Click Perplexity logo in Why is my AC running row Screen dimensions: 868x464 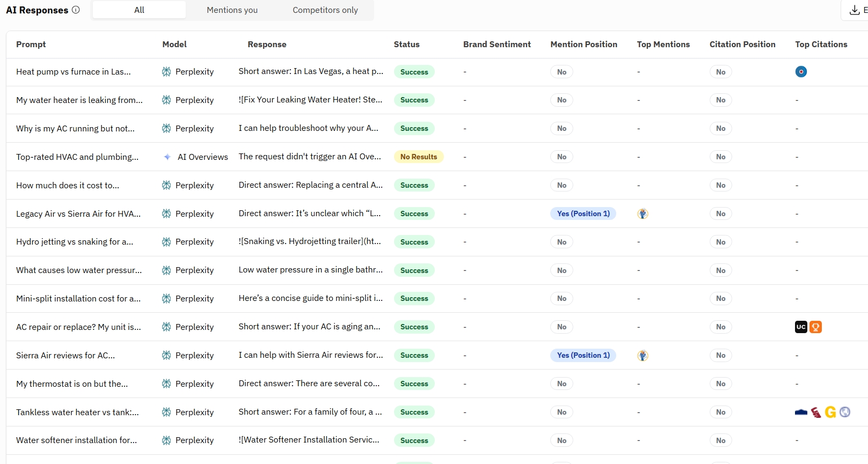coord(166,128)
